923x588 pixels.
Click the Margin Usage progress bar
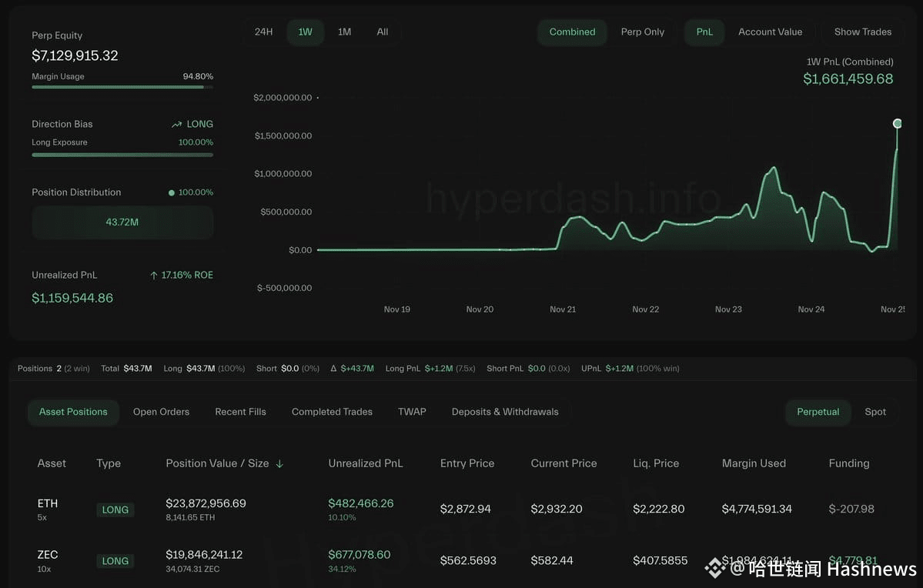[122, 87]
